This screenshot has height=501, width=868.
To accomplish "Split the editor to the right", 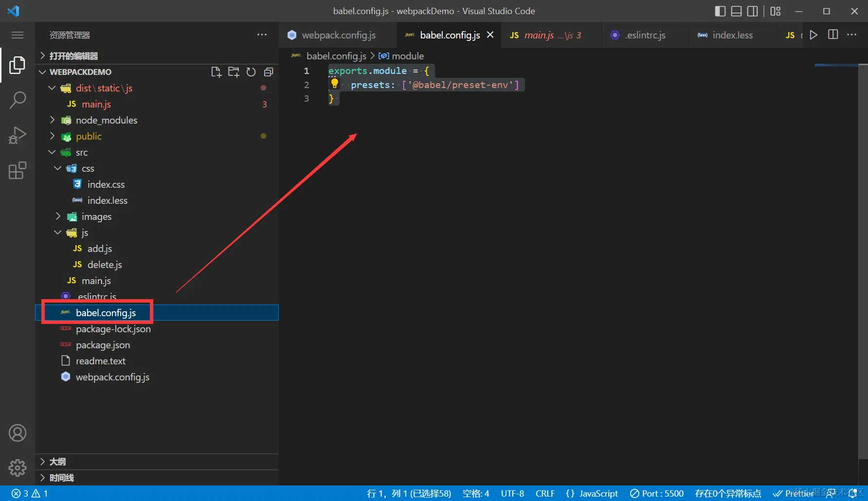I will click(x=833, y=35).
